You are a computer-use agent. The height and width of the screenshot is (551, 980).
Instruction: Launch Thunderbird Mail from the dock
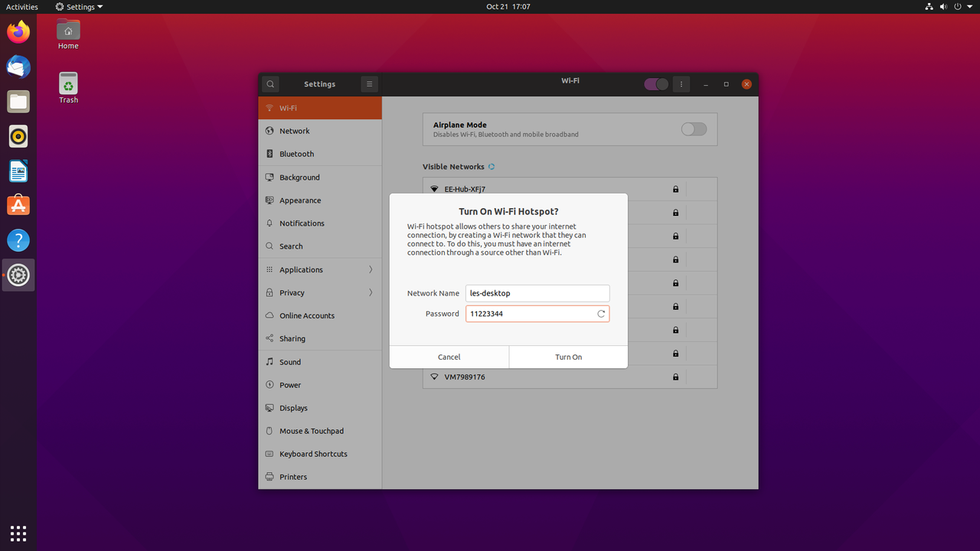[x=18, y=67]
